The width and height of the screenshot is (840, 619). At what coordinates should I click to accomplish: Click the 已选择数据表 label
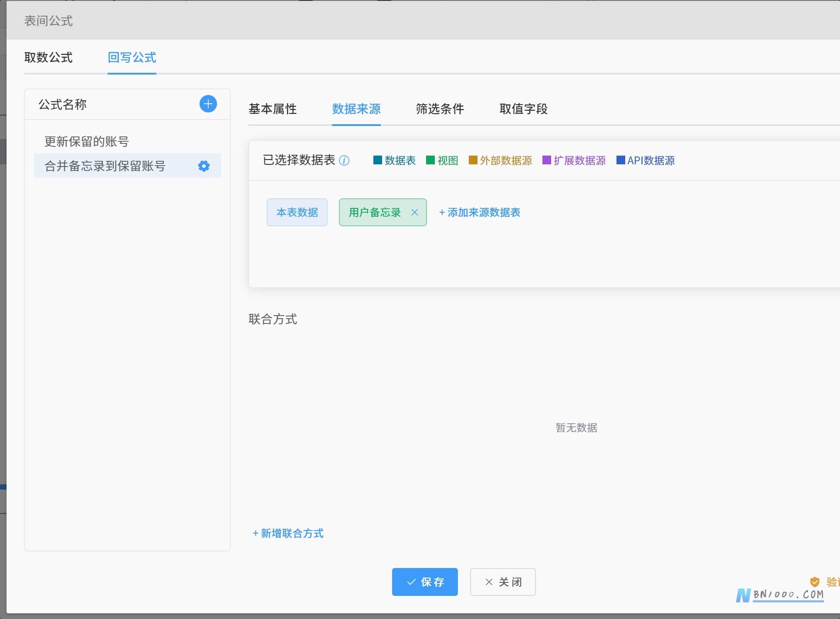click(299, 160)
